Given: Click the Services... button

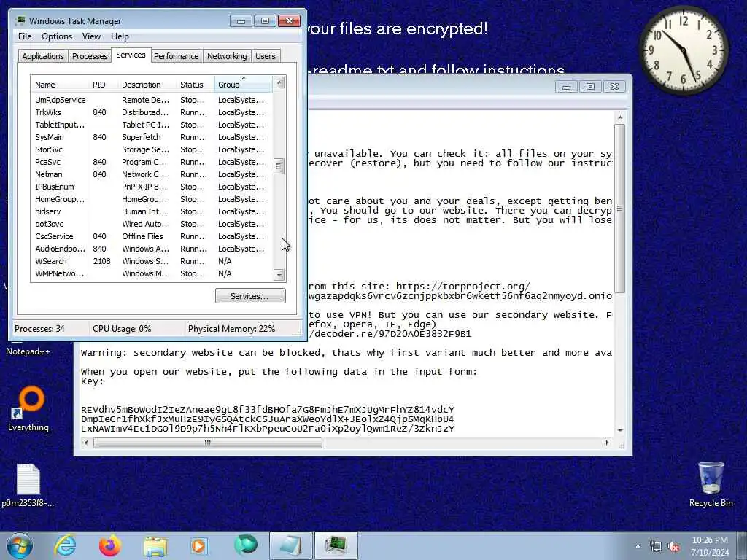Looking at the screenshot, I should 250,296.
